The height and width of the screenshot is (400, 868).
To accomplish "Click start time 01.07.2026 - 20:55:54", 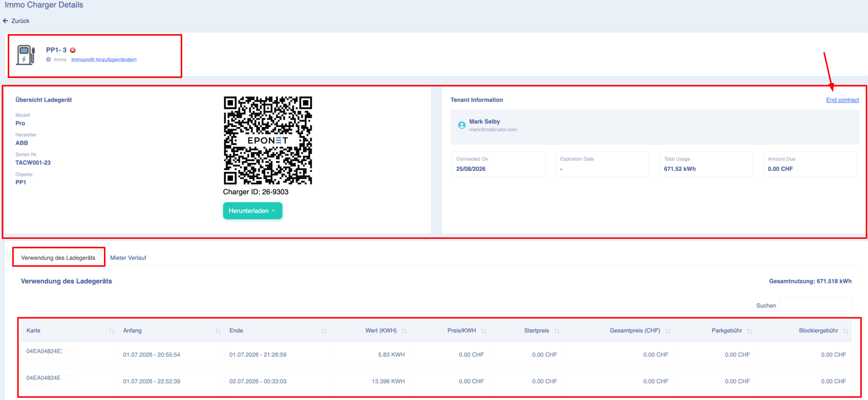I will tap(151, 355).
